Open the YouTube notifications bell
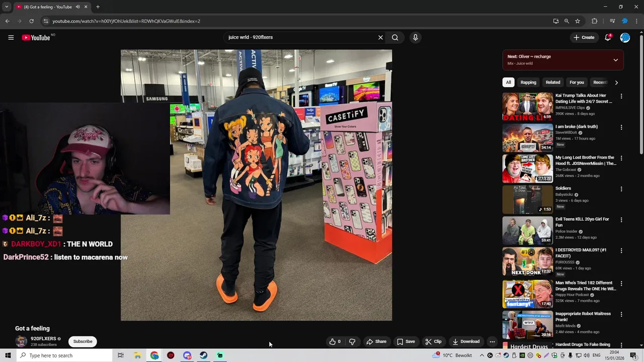 tap(608, 37)
